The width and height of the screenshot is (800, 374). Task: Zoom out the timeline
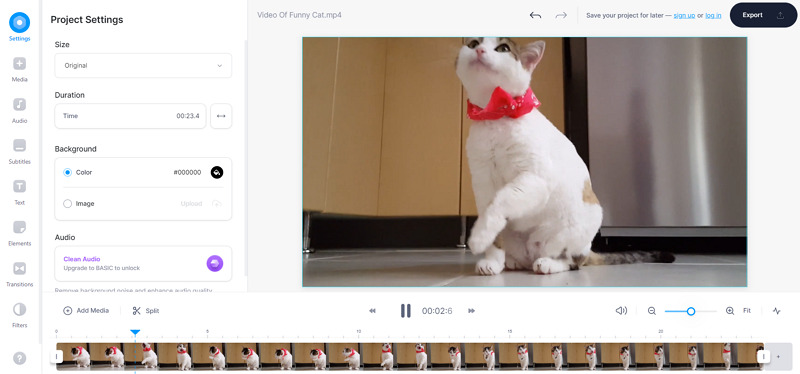[x=652, y=311]
